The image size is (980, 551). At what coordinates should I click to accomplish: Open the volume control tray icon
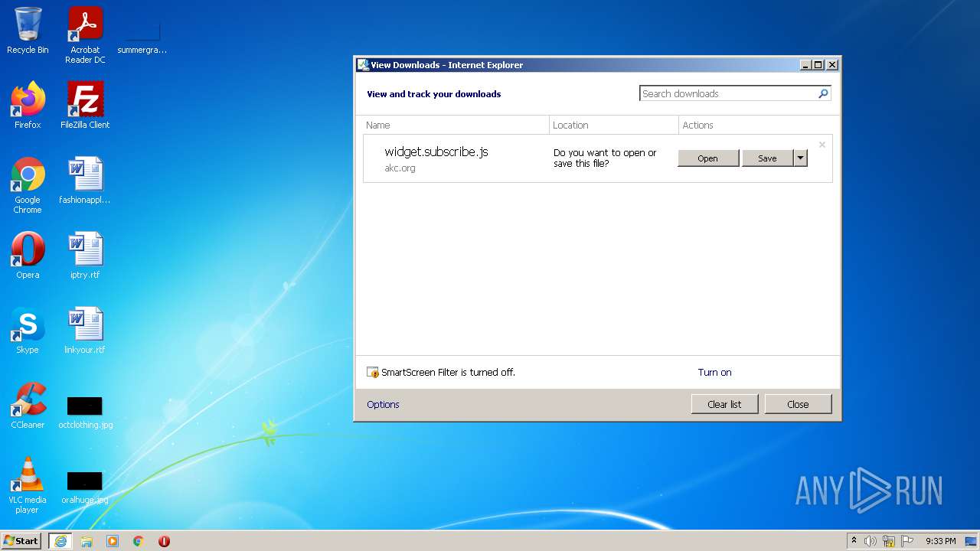tap(871, 541)
